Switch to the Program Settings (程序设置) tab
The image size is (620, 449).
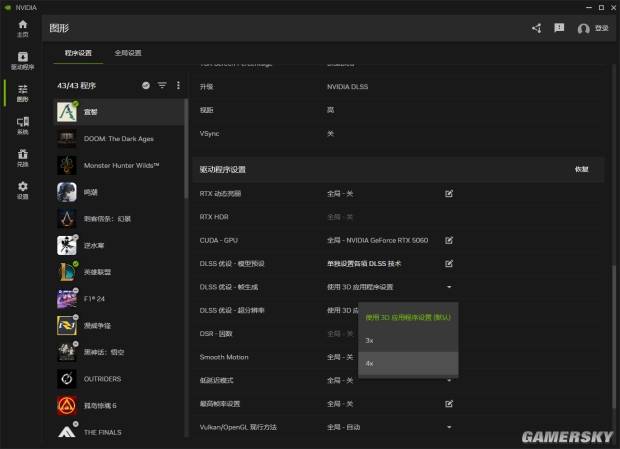point(78,53)
